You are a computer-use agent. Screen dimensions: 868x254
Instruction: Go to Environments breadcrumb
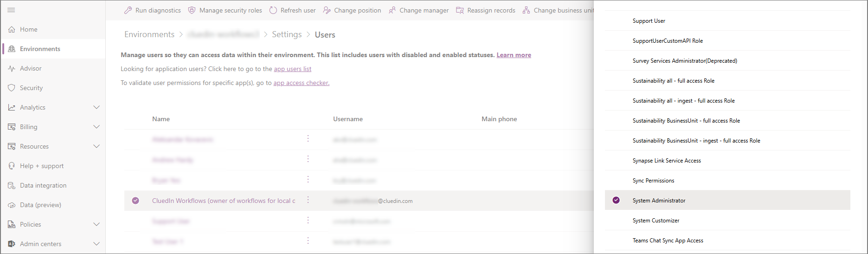[149, 34]
